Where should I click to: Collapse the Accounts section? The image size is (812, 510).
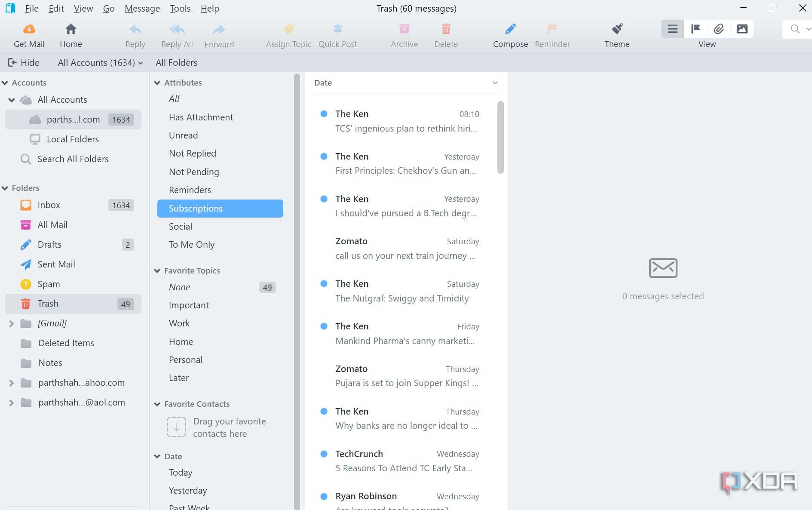5,83
